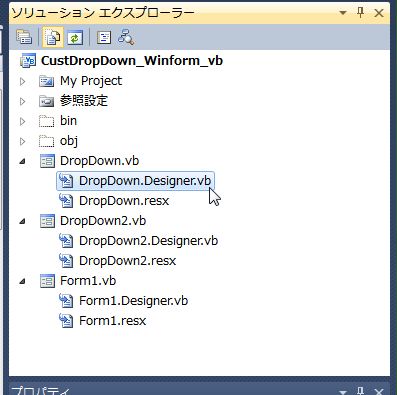Click the form icon beside DropDown.vb
Screen dimensions: 397x395
[x=47, y=161]
